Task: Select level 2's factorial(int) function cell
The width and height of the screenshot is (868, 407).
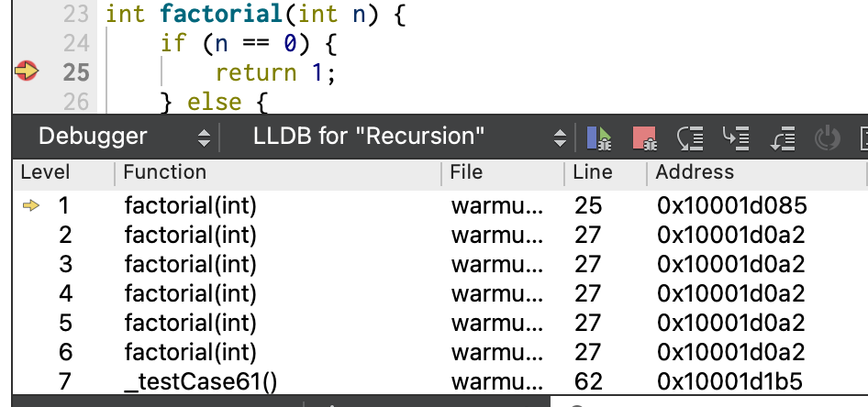Action: pyautogui.click(x=191, y=236)
